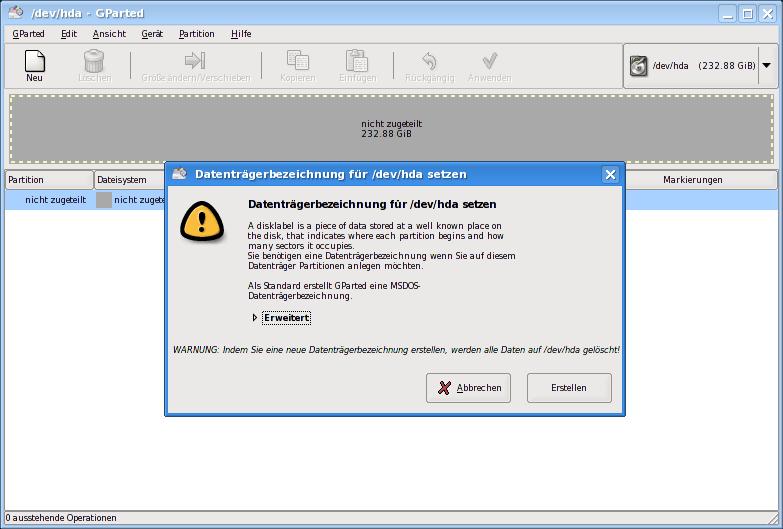The width and height of the screenshot is (783, 529).
Task: Click the window resize grip at status bar corner
Action: point(775,518)
